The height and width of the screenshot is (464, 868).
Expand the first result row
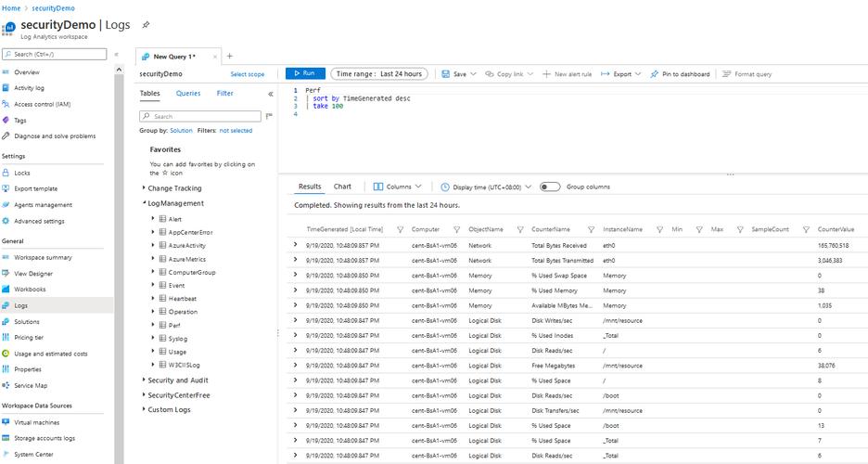(296, 245)
